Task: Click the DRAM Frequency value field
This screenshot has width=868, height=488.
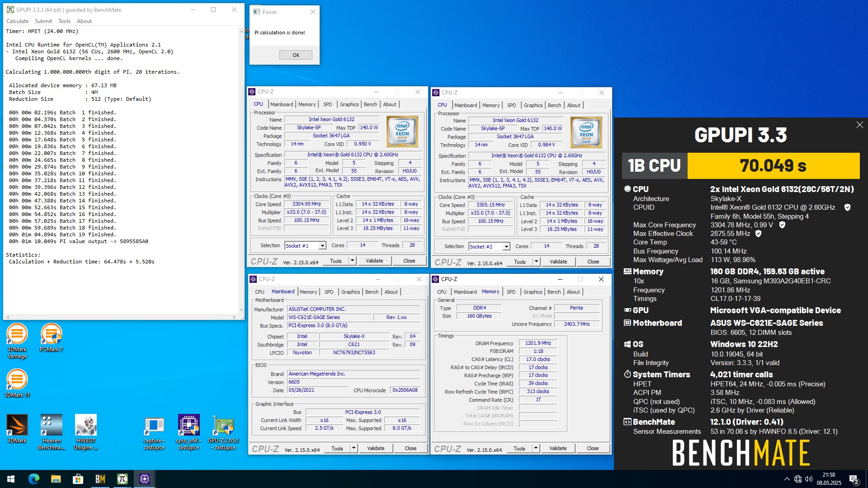Action: coord(538,343)
